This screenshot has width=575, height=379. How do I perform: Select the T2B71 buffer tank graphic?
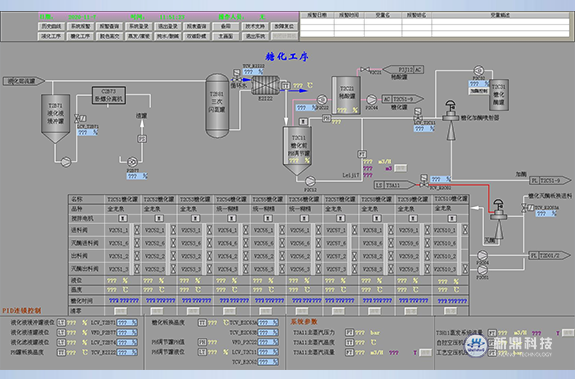[x=55, y=118]
